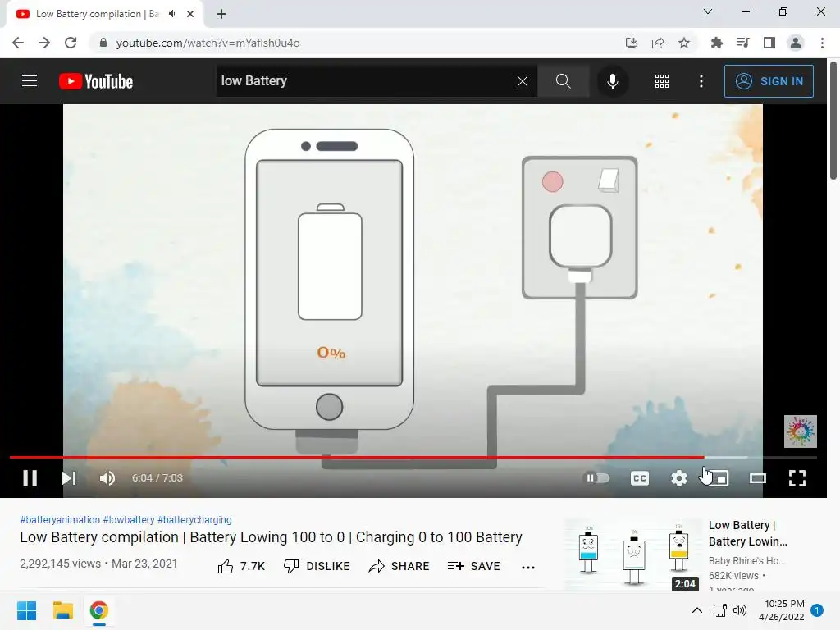Viewport: 840px width, 630px height.
Task: Open Chrome extensions puzzle icon
Action: pyautogui.click(x=716, y=43)
